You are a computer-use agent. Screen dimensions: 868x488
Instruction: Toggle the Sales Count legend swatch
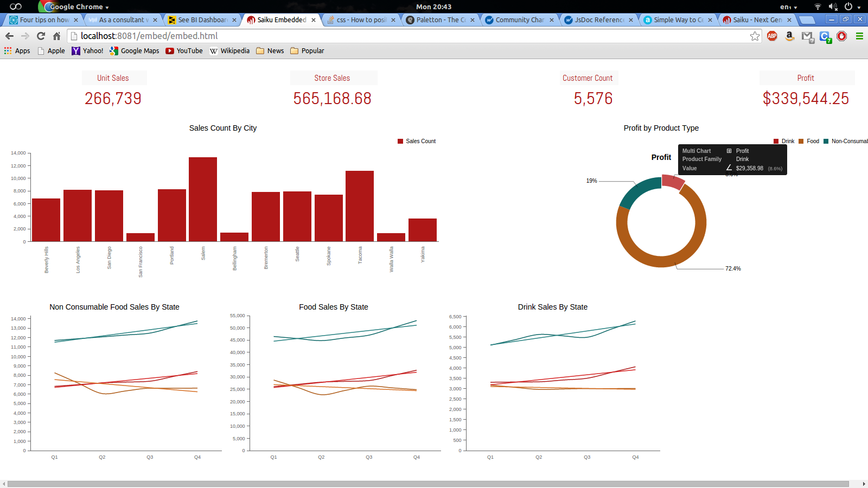pos(400,141)
